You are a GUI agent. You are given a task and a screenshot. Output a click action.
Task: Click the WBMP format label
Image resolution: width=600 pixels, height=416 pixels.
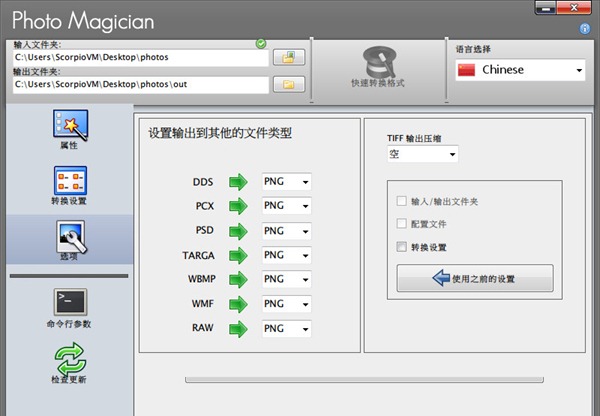click(202, 279)
